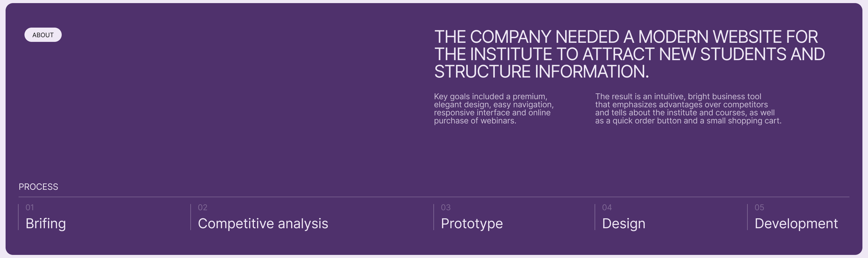Image resolution: width=868 pixels, height=258 pixels.
Task: Select the headline about the modern website
Action: [629, 54]
